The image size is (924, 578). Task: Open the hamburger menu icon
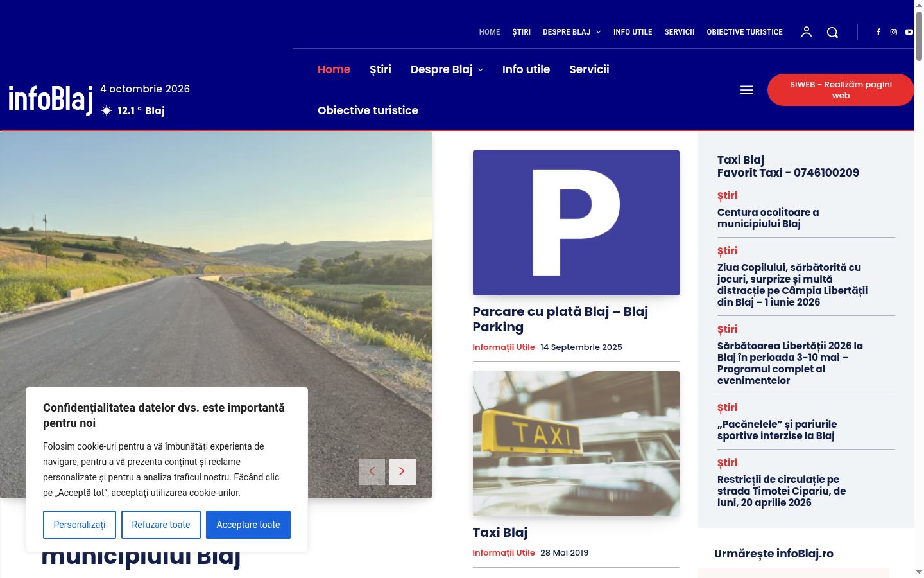coord(747,91)
